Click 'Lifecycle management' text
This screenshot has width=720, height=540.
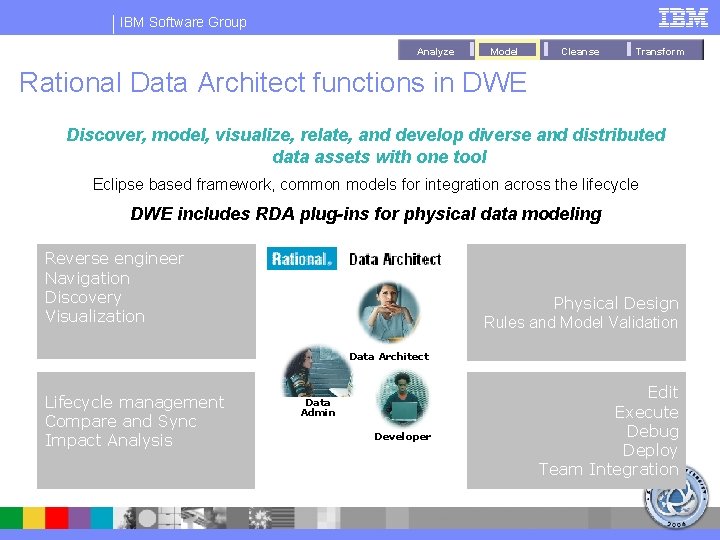click(x=135, y=402)
